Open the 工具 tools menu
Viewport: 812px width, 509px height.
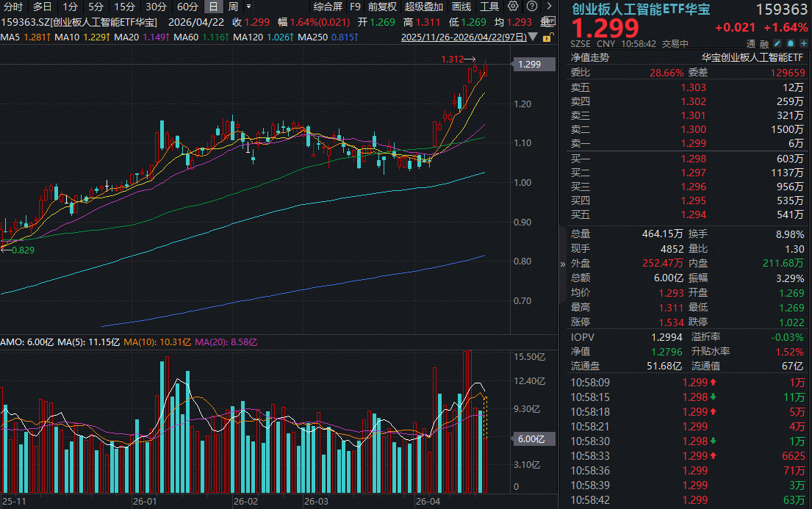pyautogui.click(x=489, y=7)
